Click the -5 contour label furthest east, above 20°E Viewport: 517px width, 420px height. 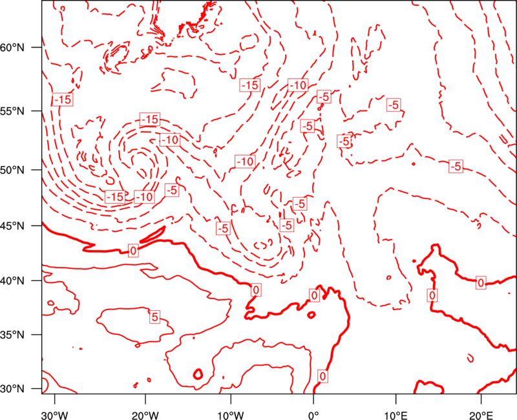click(x=456, y=166)
